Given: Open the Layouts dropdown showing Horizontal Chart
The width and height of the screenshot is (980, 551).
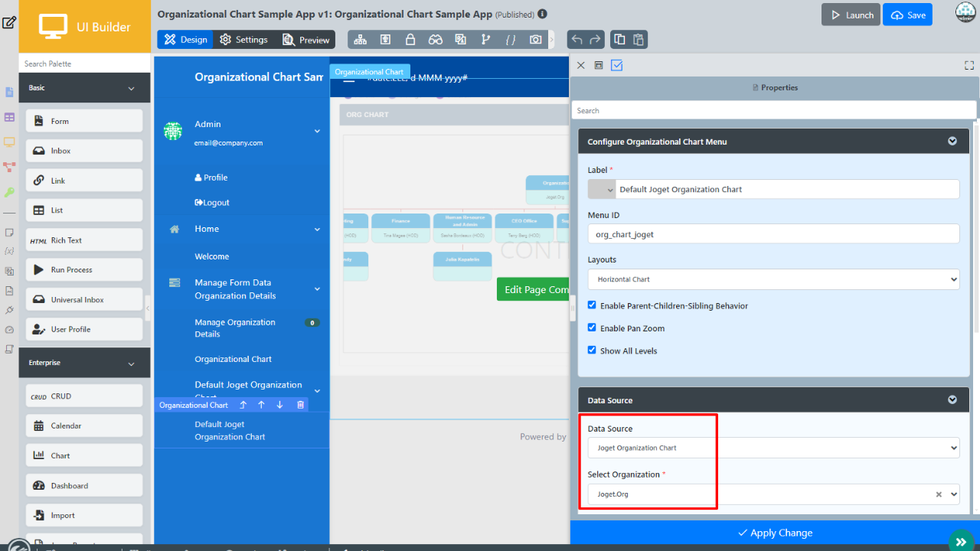Looking at the screenshot, I should pyautogui.click(x=773, y=279).
